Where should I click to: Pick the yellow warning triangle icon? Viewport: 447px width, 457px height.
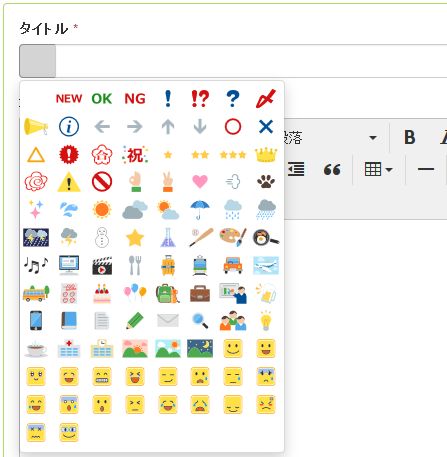click(x=69, y=182)
